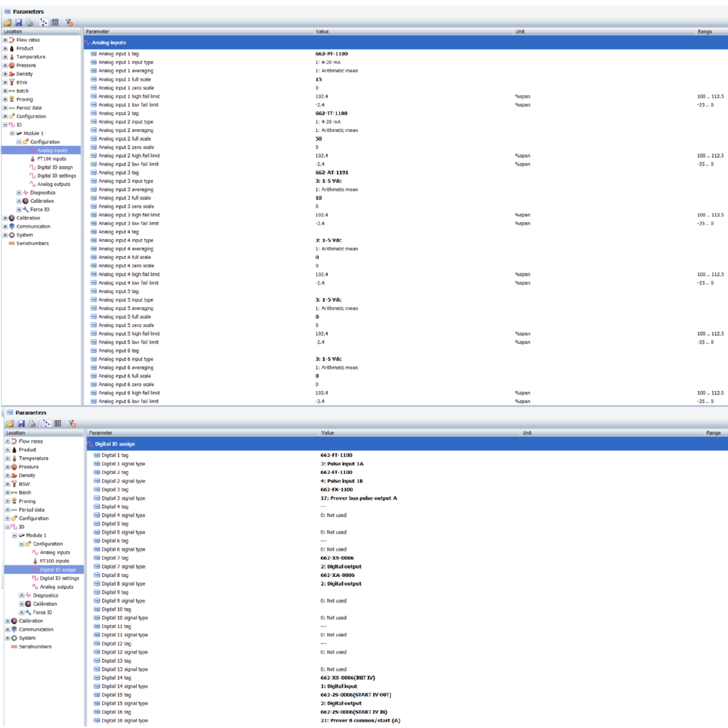Viewport: 728px width, 728px height.
Task: Select Serialnumbers in Digital IO assign window tree
Action: tap(35, 646)
